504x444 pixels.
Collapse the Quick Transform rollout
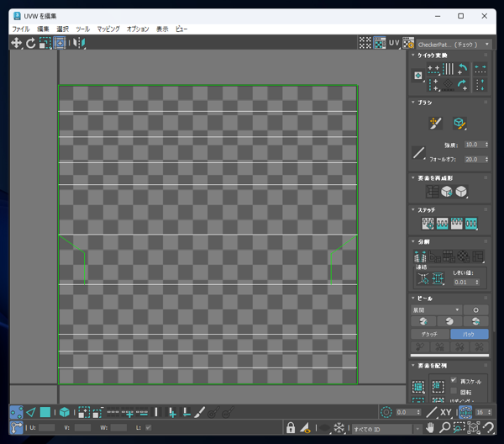tap(413, 55)
